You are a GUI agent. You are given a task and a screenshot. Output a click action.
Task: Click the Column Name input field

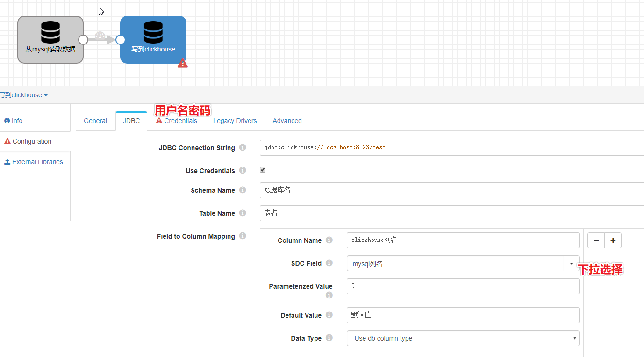[463, 240]
